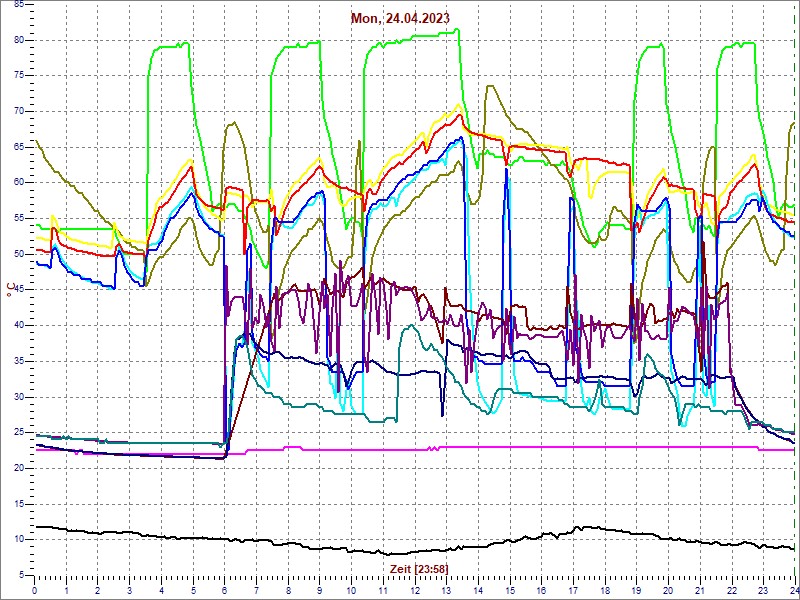Select hour label 15 on the time axis
The width and height of the screenshot is (800, 600).
tap(510, 590)
